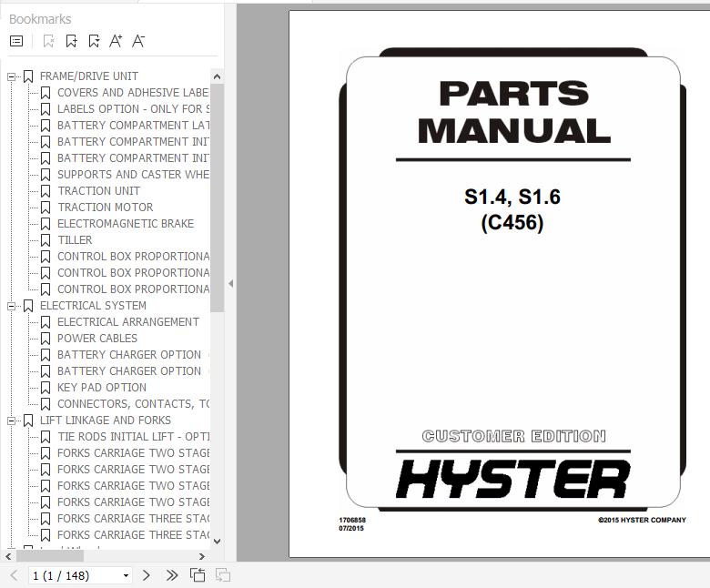Click bookmark icon beside ELECTROMAGNETIC BRAKE
Image resolution: width=710 pixels, height=588 pixels.
[x=46, y=224]
